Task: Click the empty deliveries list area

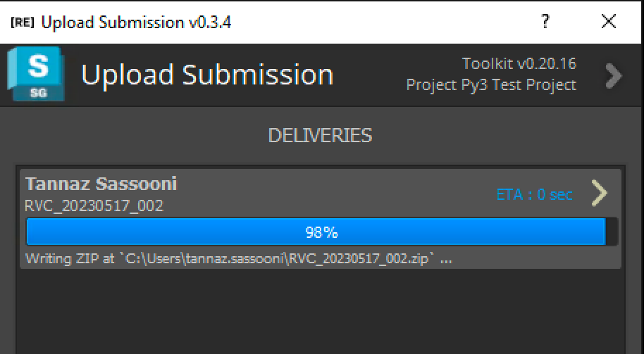Action: 321,312
